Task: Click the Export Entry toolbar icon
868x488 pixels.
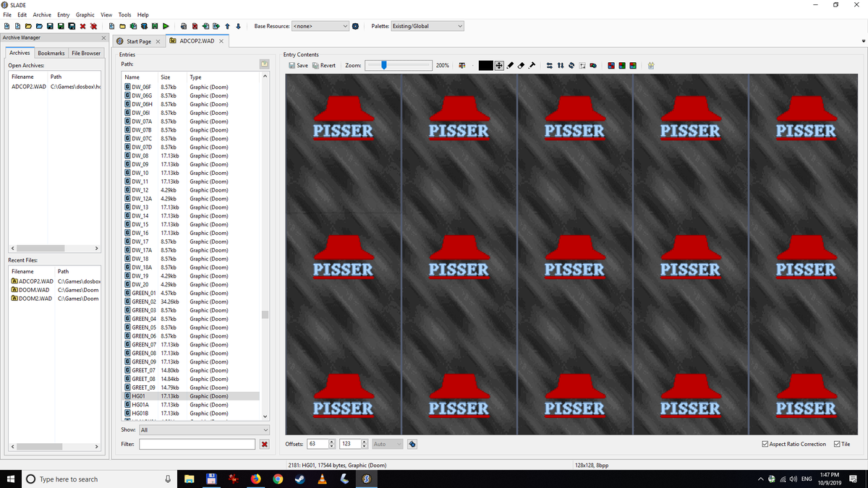Action: tap(216, 26)
